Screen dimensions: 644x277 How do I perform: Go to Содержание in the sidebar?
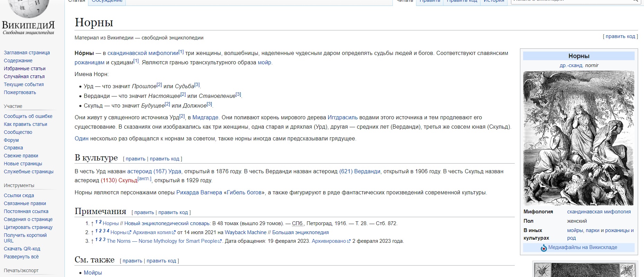(x=18, y=61)
